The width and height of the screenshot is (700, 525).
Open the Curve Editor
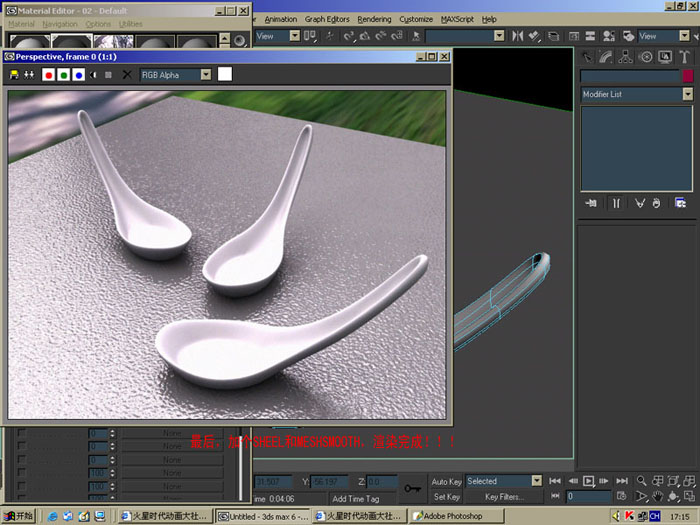(574, 36)
